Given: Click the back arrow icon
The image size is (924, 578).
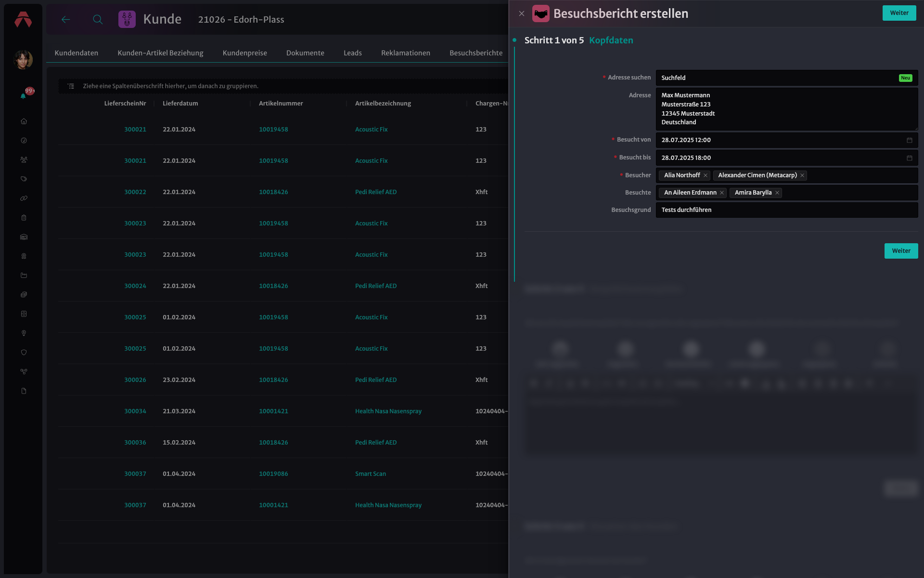Looking at the screenshot, I should click(66, 19).
